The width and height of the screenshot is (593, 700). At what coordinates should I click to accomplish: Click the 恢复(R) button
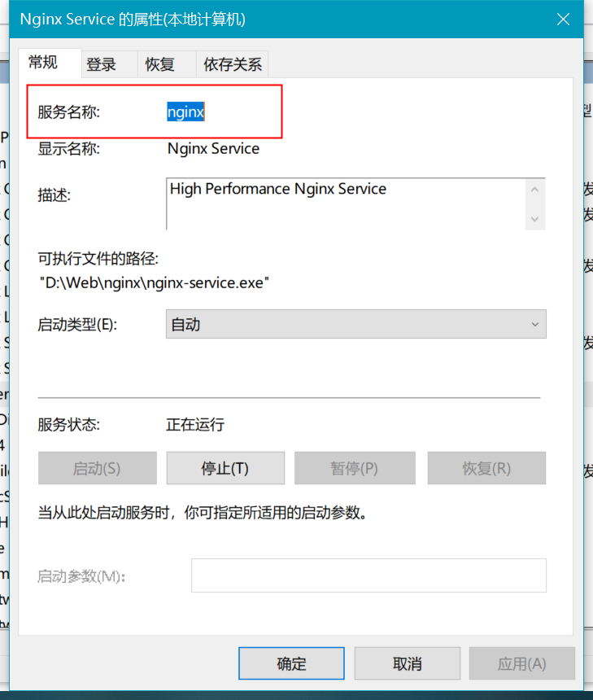point(486,468)
